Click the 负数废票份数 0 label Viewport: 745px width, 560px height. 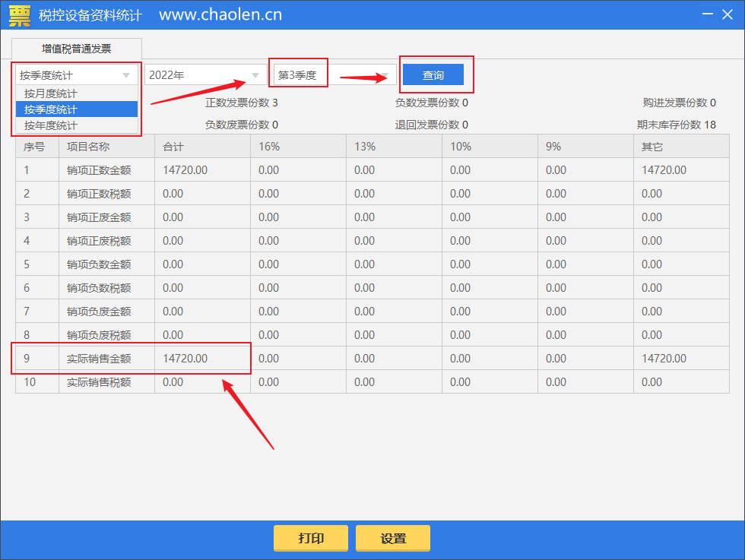click(242, 125)
